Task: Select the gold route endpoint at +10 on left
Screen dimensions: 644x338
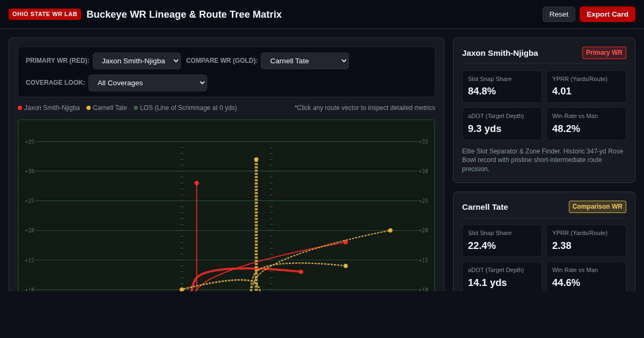Action: [181, 289]
